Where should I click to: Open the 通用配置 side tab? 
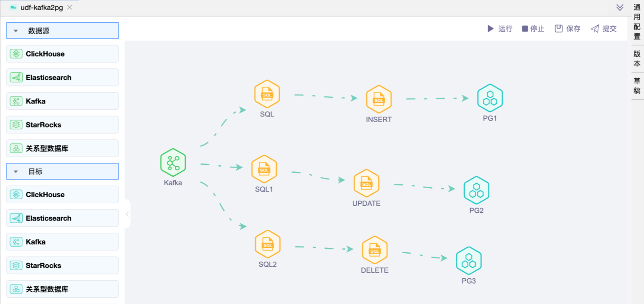click(x=637, y=22)
